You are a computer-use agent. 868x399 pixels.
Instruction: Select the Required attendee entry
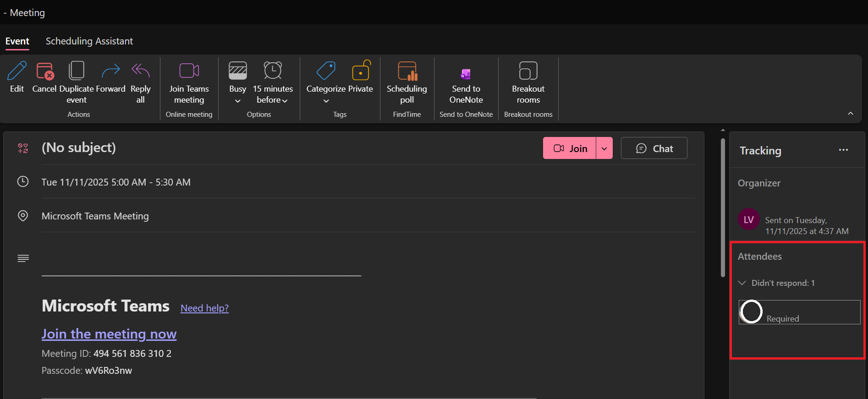point(800,312)
